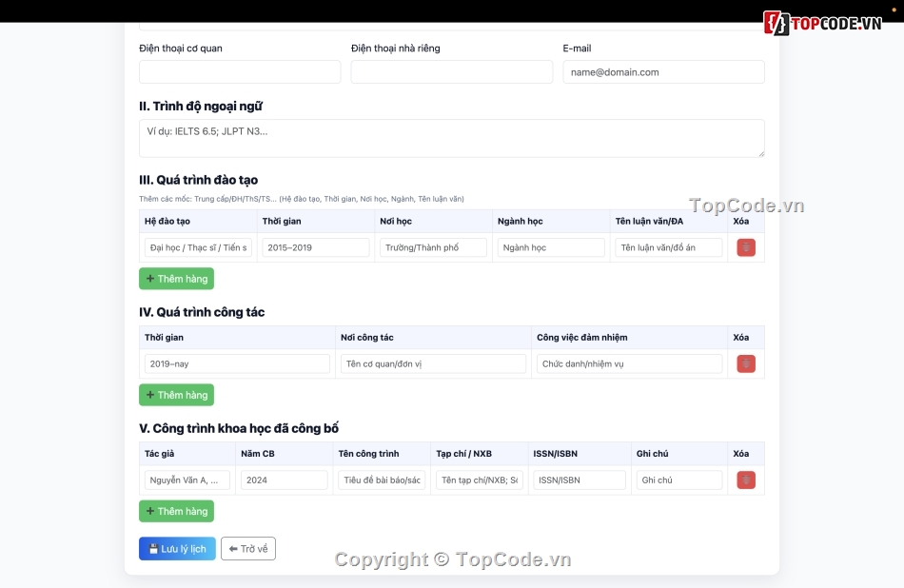The height and width of the screenshot is (588, 904).
Task: Go back using the Trở về button
Action: [248, 549]
